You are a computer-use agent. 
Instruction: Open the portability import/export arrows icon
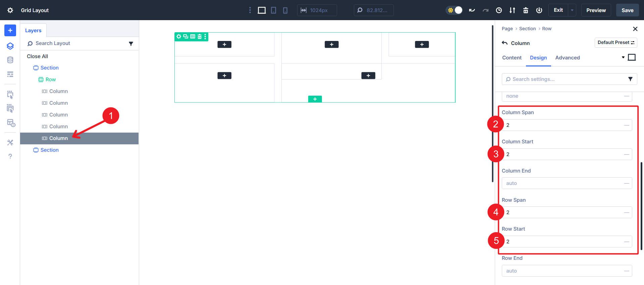[512, 10]
